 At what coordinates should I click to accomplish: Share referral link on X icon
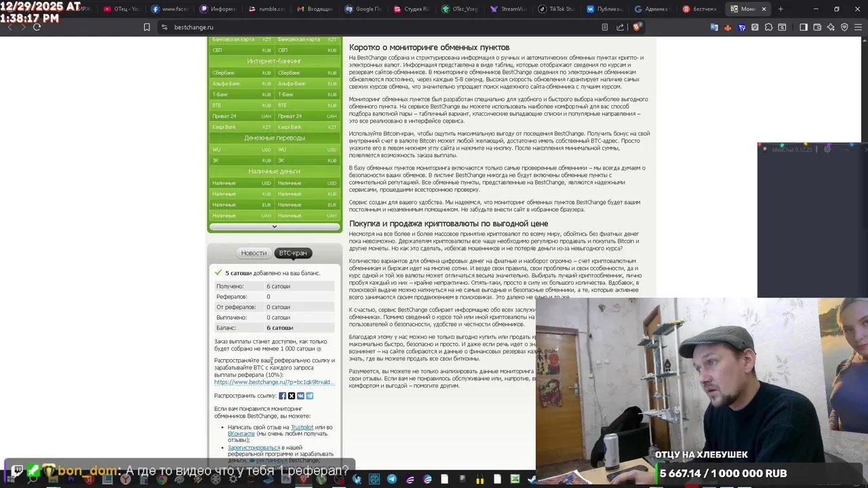click(292, 396)
